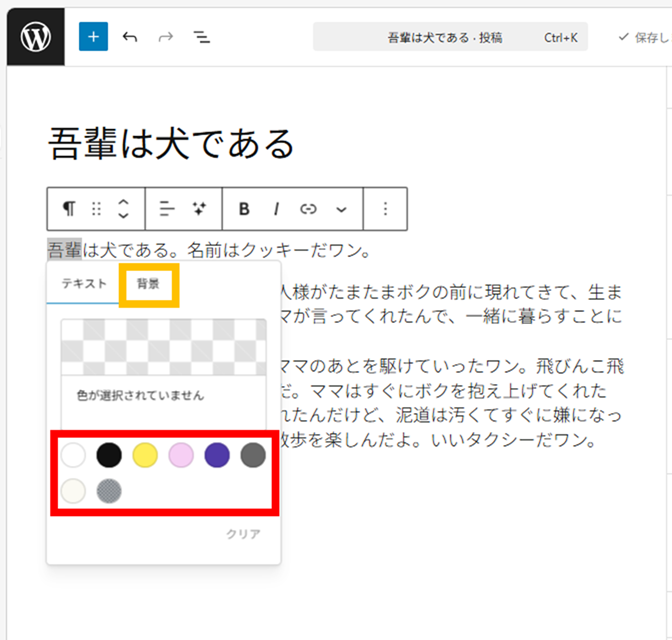Click the block drag handle icon
The width and height of the screenshot is (672, 640).
[x=97, y=209]
